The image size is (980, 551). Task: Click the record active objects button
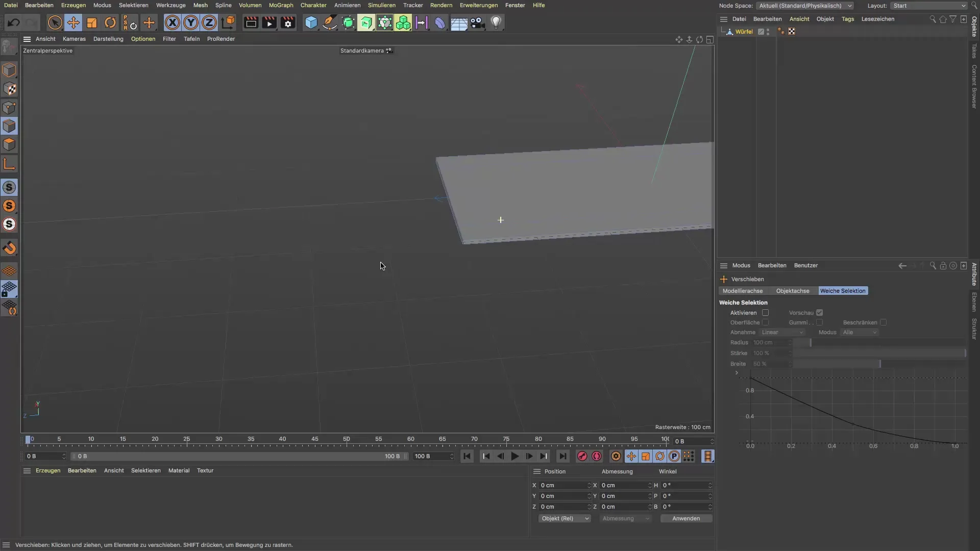click(582, 457)
